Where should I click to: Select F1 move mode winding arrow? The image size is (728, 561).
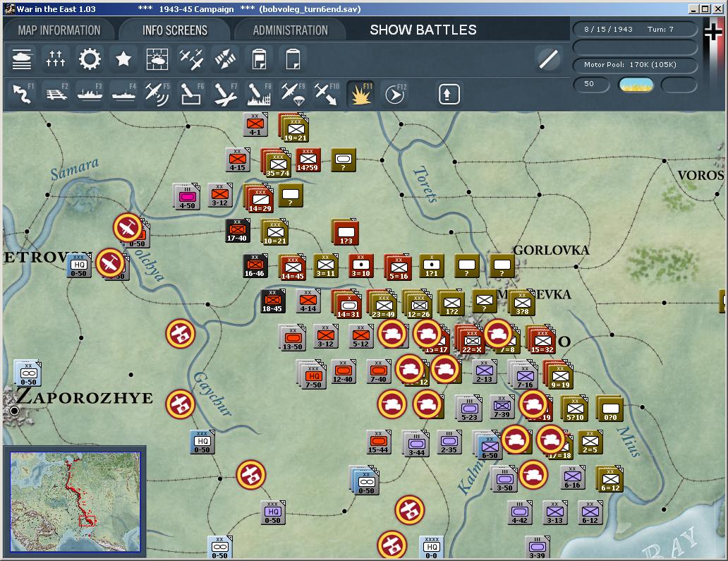tap(22, 94)
